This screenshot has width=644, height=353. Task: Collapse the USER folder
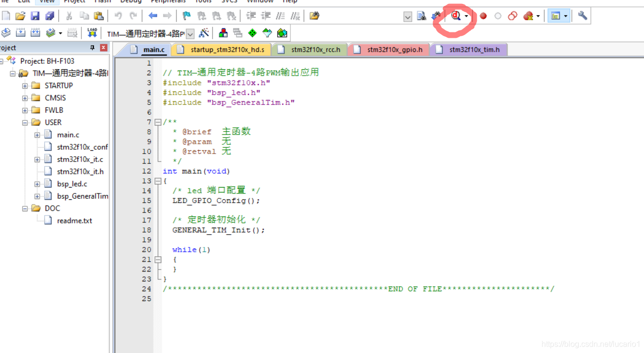(25, 122)
